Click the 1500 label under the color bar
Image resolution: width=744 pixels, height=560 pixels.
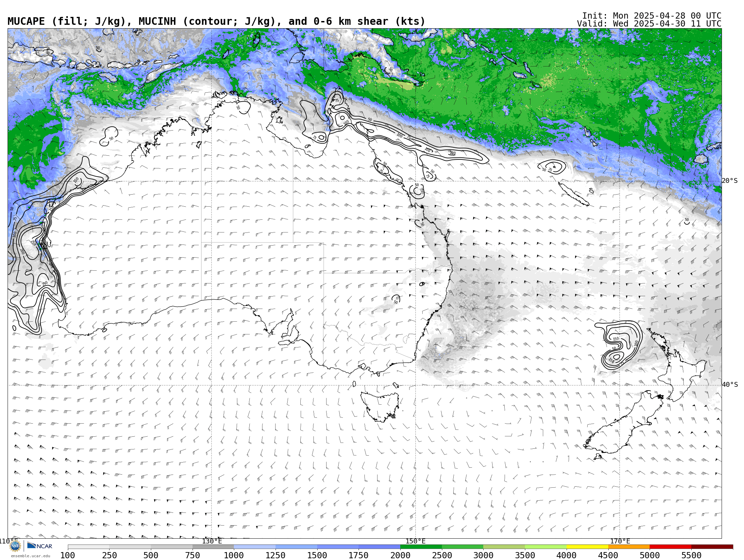point(317,555)
